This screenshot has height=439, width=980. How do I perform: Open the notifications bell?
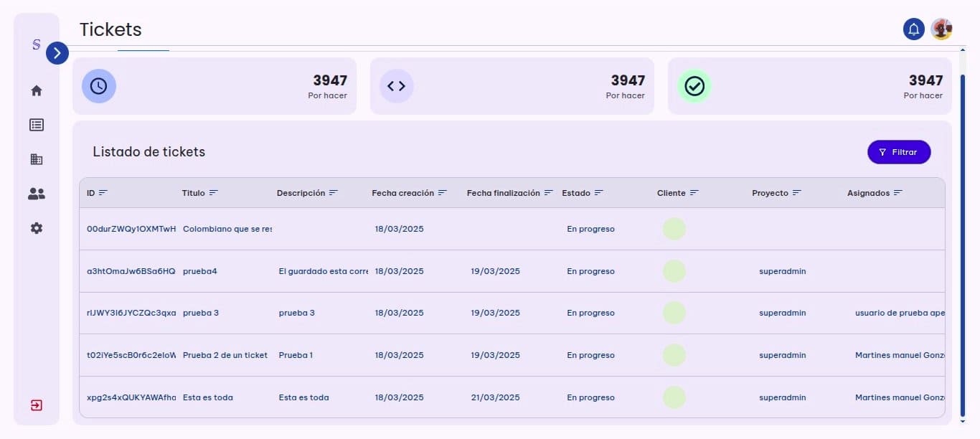913,29
